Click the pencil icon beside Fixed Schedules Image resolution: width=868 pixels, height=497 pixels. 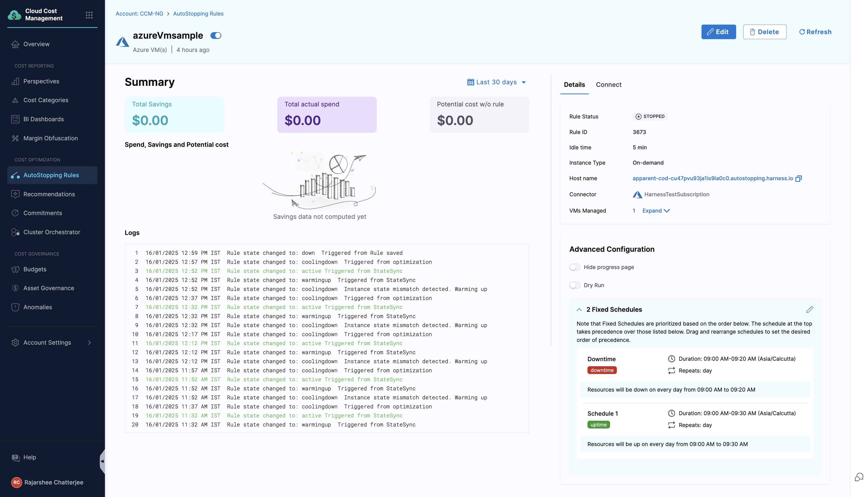click(810, 309)
